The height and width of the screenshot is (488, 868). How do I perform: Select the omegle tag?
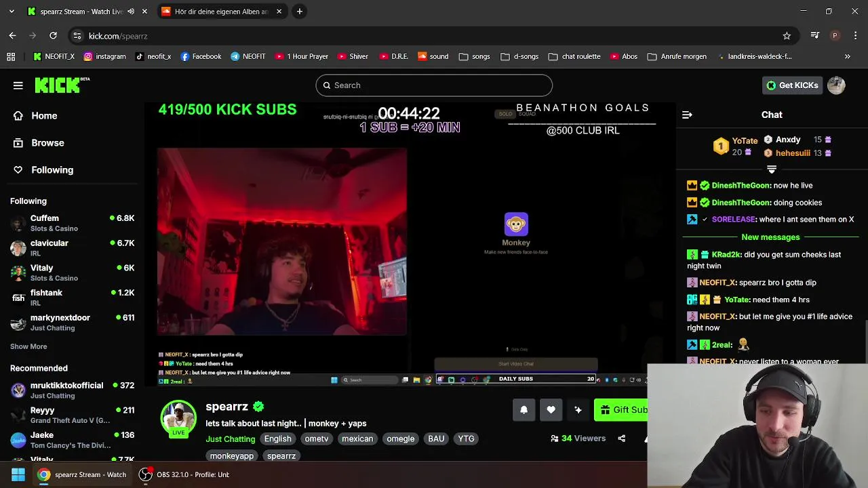click(x=400, y=439)
